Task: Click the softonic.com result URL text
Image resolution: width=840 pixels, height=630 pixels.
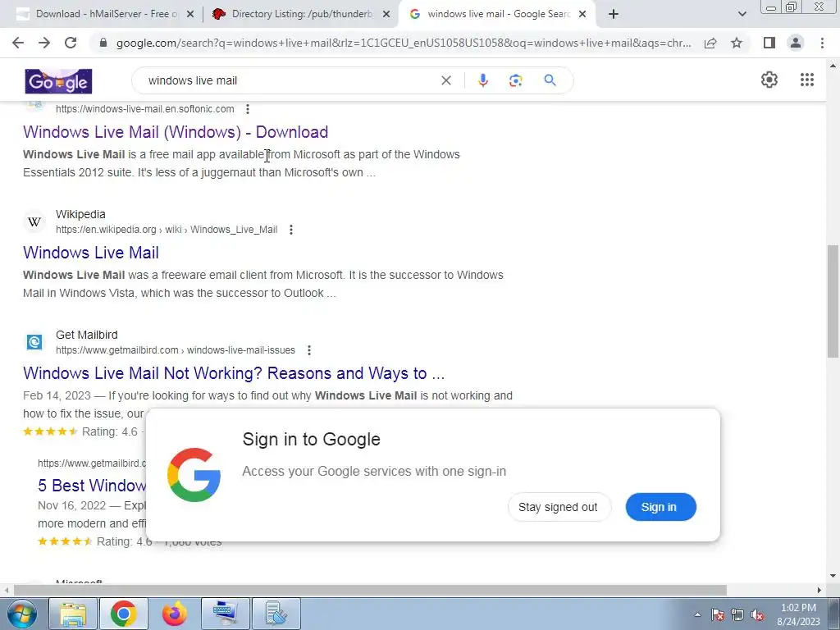Action: tap(144, 109)
